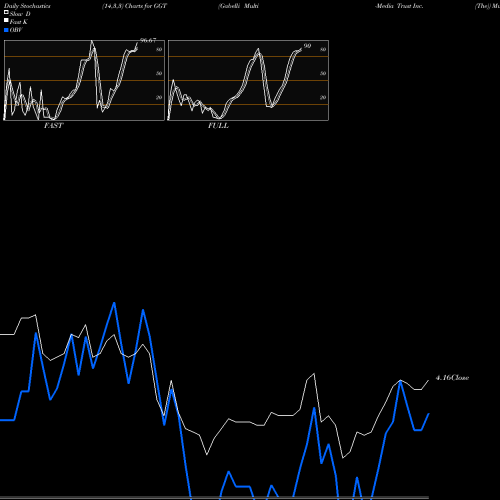The width and height of the screenshot is (500, 500).
Task: Click the '(14,3,3) Charts for GGT' heading
Action: coord(134,6)
